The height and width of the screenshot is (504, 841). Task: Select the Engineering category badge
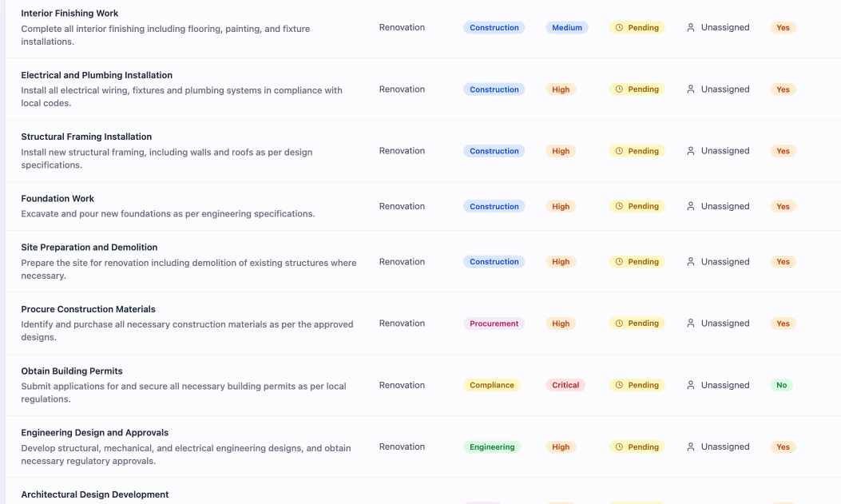[x=492, y=446]
